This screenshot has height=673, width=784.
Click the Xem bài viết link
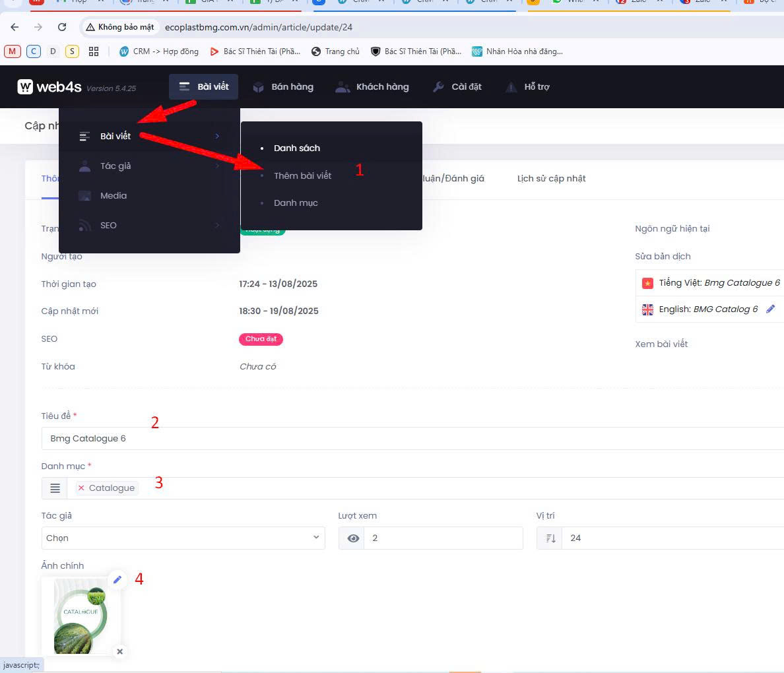(661, 344)
